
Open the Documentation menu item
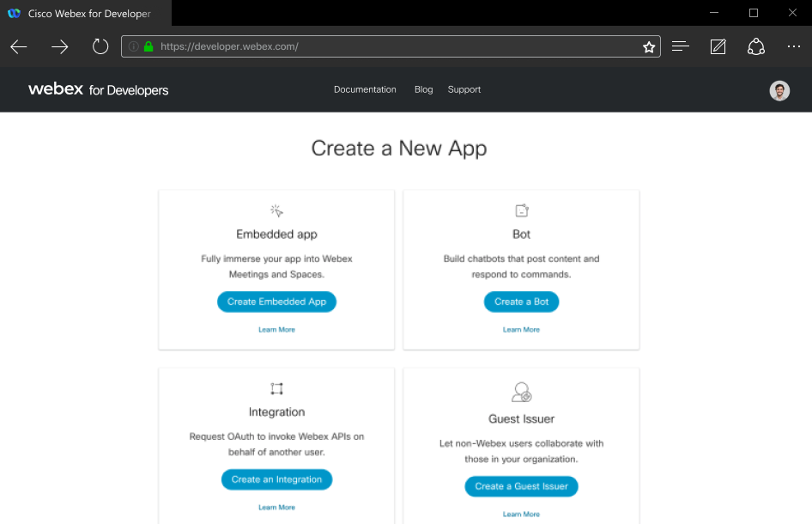[x=365, y=89]
